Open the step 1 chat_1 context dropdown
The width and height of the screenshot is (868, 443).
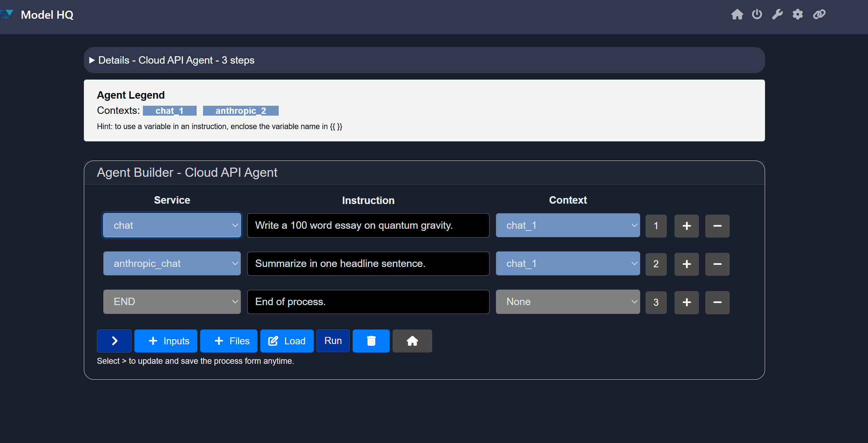[x=568, y=225]
